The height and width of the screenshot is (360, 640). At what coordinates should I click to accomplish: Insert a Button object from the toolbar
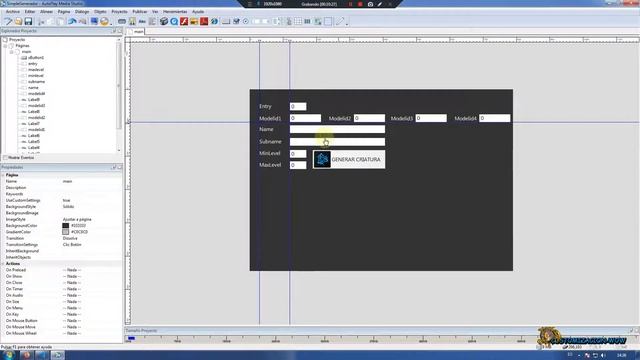tap(122, 21)
